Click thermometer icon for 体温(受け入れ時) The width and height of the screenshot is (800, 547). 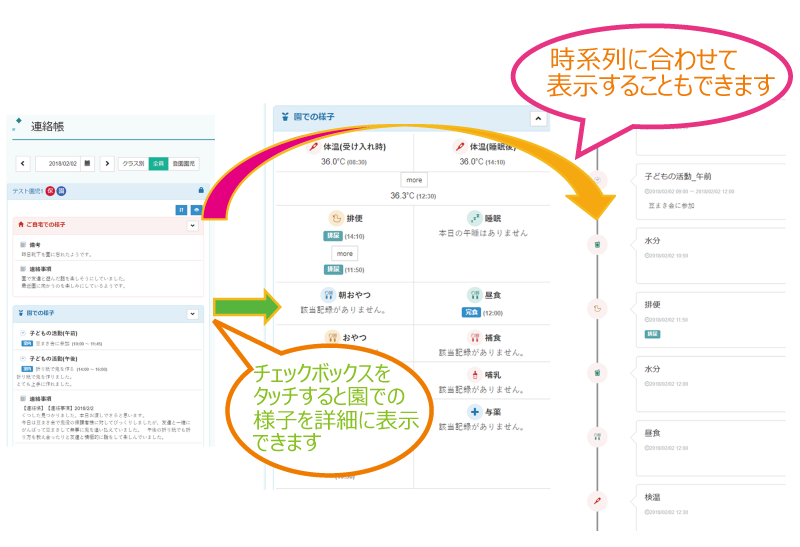314,146
